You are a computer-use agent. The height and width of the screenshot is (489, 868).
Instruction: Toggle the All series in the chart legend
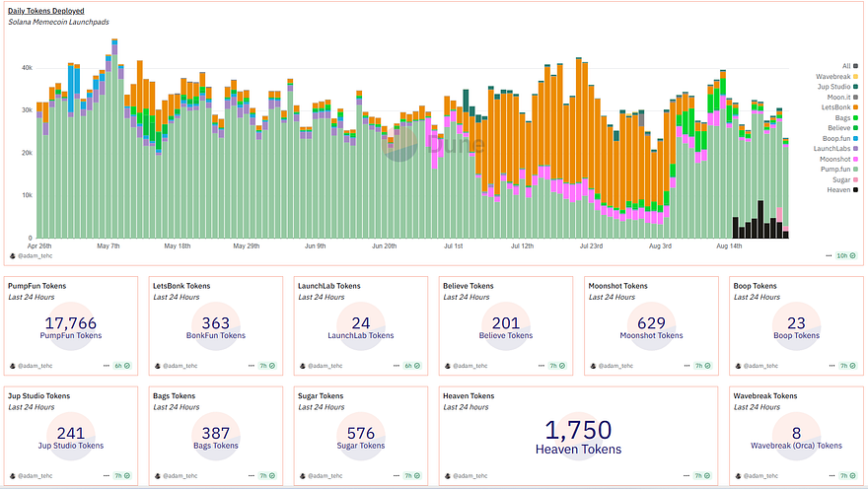coord(849,66)
